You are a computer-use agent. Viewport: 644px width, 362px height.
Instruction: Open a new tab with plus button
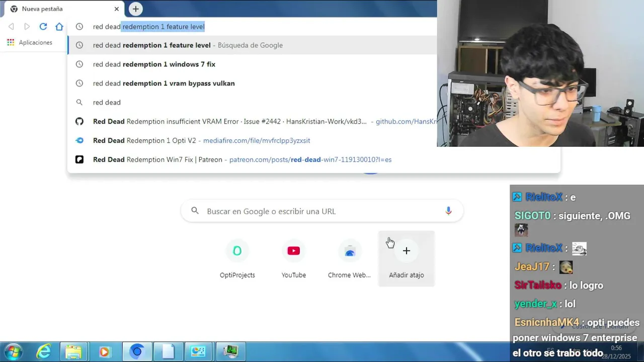click(x=135, y=9)
